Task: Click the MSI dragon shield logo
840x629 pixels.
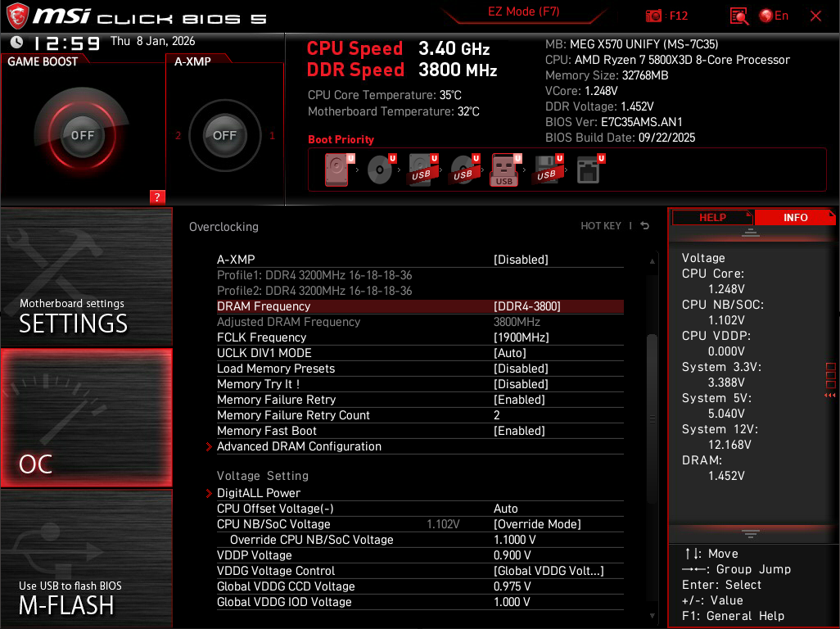Action: (16, 16)
